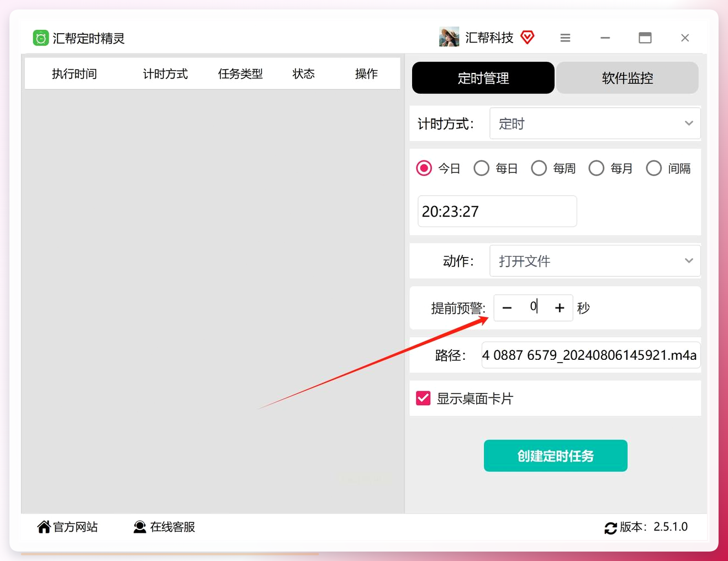The image size is (728, 561).
Task: Click the 汇帮科技 account name
Action: pos(489,37)
